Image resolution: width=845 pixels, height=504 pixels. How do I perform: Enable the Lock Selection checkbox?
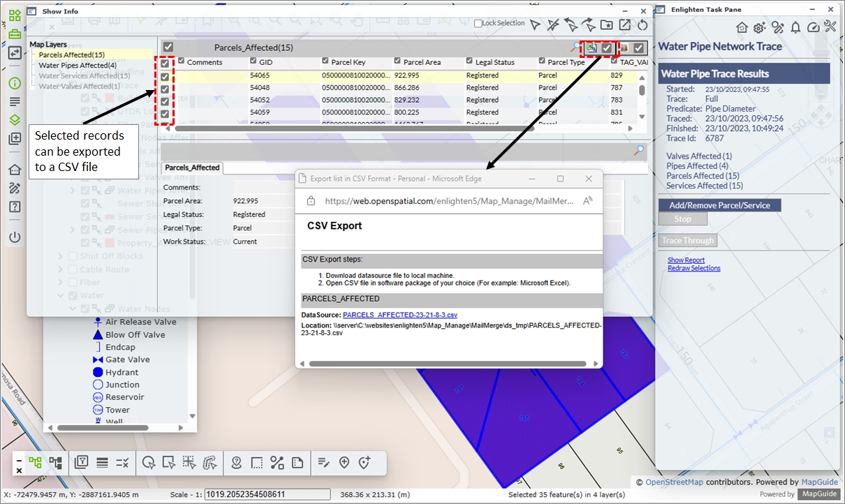[478, 24]
